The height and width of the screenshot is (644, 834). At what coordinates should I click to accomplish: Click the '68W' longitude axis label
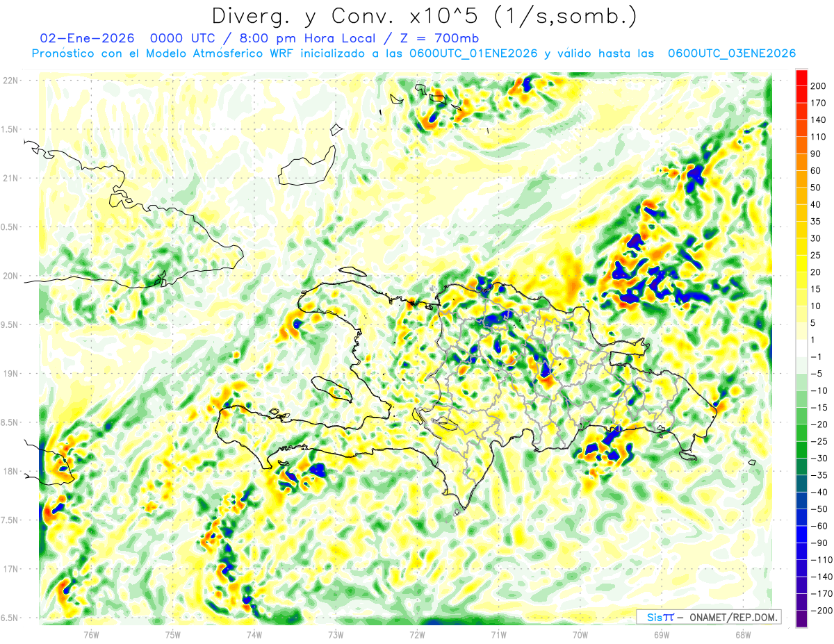point(743,634)
